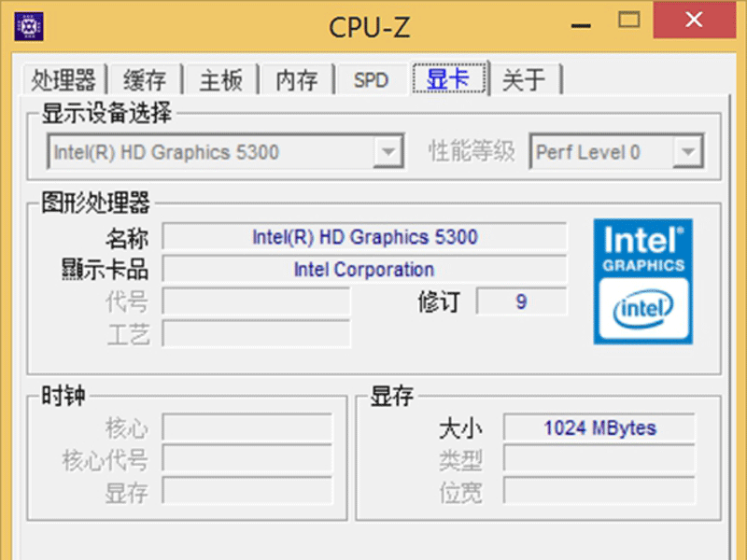
Task: Open the SPD tab
Action: (371, 79)
